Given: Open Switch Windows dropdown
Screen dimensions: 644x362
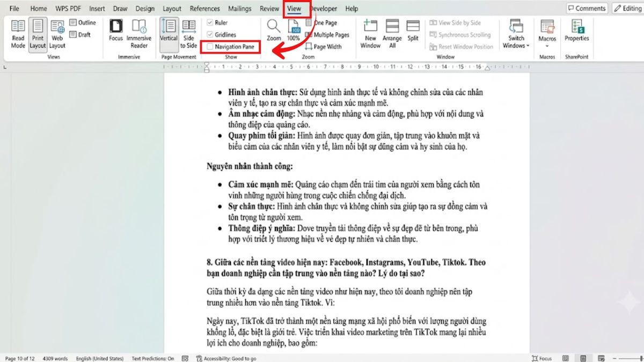Looking at the screenshot, I should coord(516,34).
